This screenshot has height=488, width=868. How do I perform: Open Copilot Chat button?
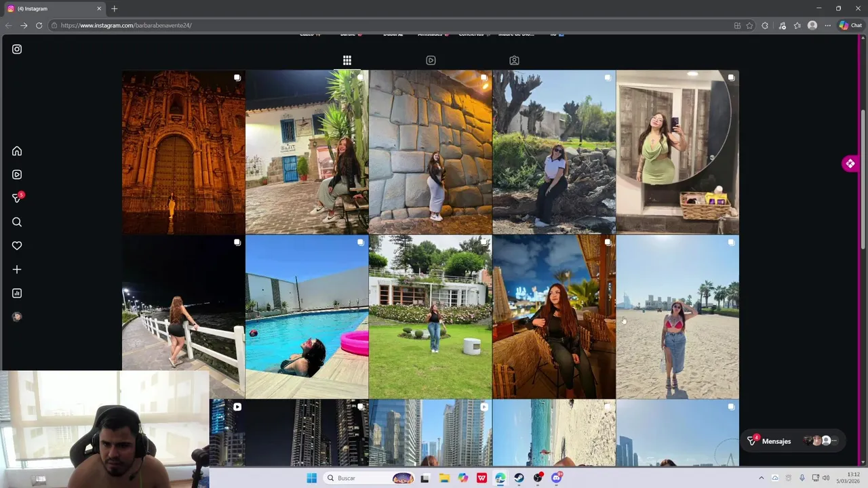click(850, 25)
